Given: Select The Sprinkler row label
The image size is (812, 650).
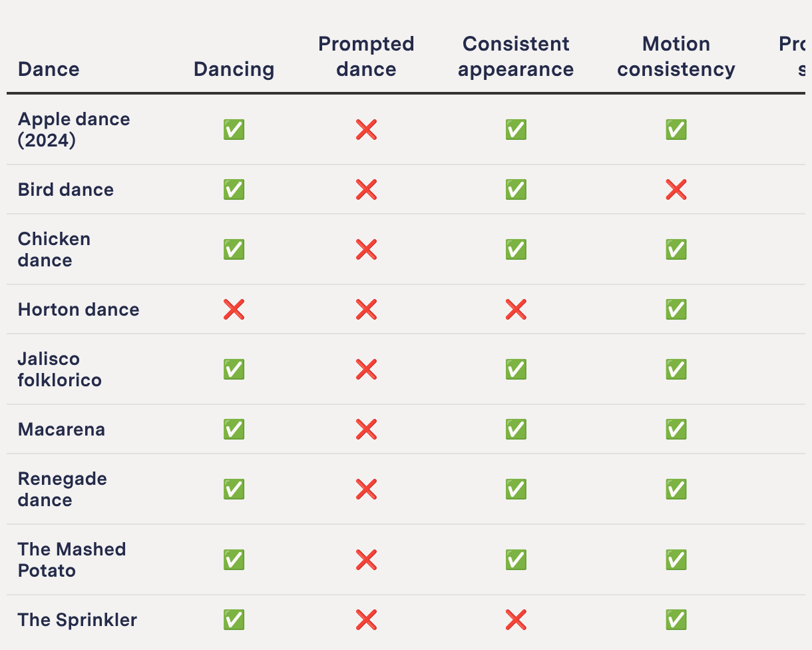Looking at the screenshot, I should (x=77, y=620).
